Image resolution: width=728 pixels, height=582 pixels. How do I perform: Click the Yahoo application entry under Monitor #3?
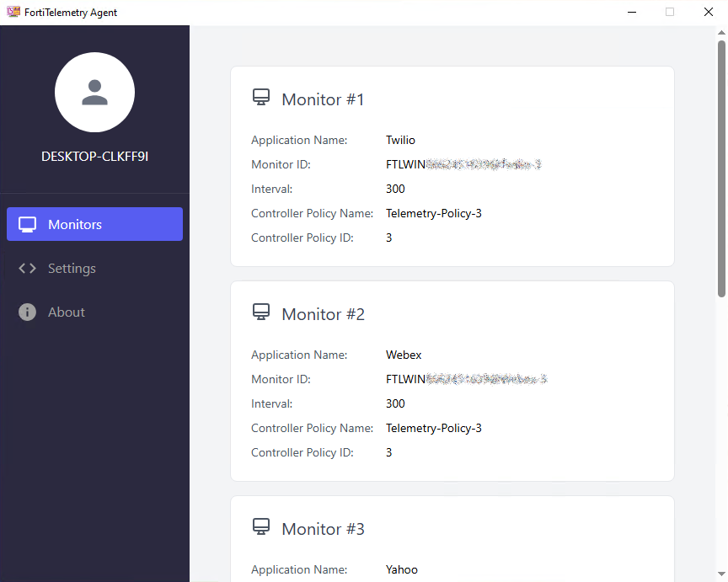(402, 569)
